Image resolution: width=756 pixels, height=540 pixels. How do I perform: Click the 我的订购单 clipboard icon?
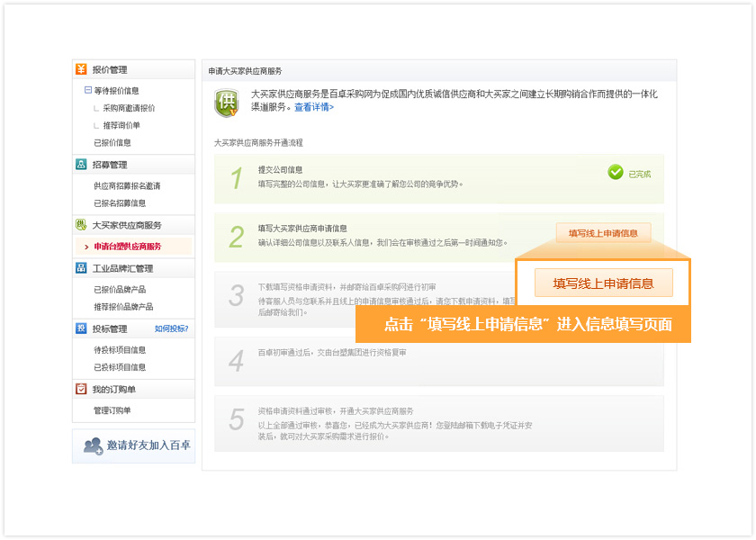(82, 389)
